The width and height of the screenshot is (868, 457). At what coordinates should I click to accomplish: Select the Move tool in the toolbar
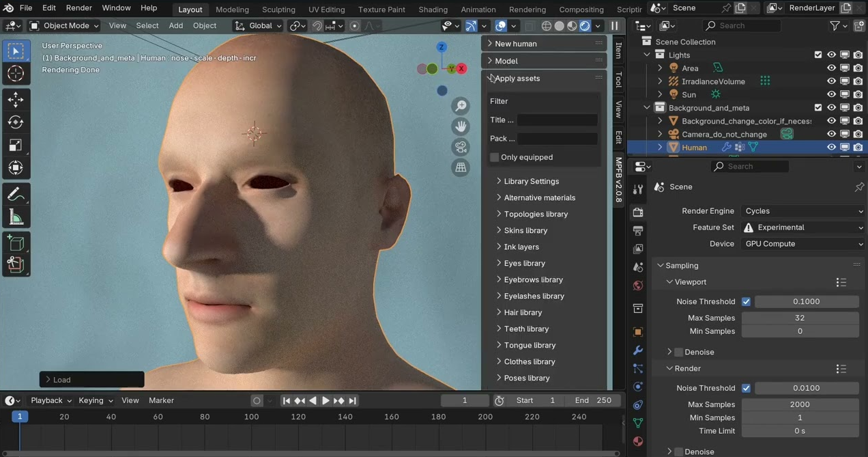16,99
